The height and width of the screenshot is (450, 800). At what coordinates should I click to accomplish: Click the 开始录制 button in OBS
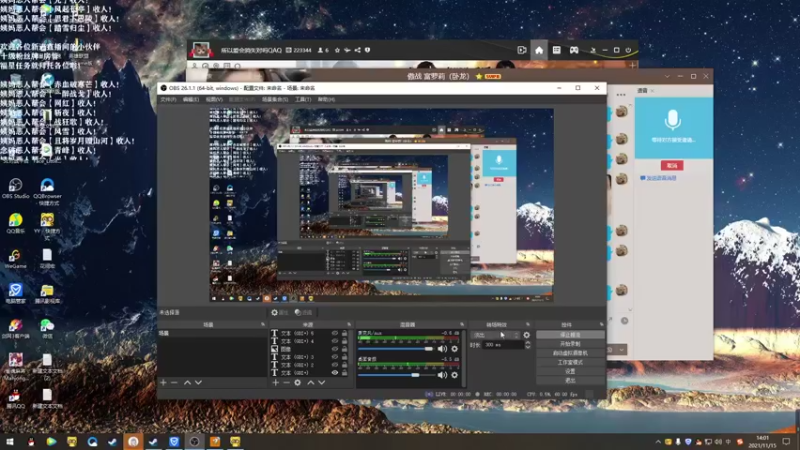(570, 344)
